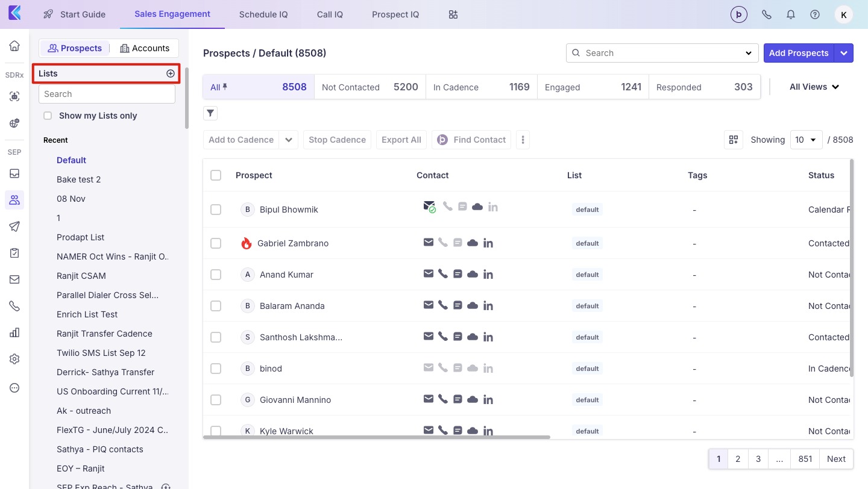Toggle the select-all checkbox in table header
The height and width of the screenshot is (489, 868).
216,175
